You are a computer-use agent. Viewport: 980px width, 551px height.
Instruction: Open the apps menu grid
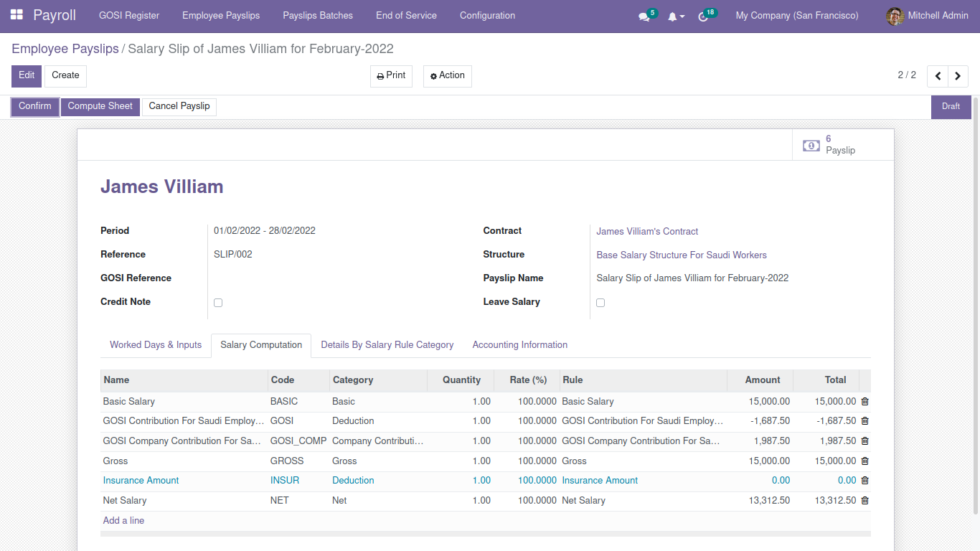[16, 15]
